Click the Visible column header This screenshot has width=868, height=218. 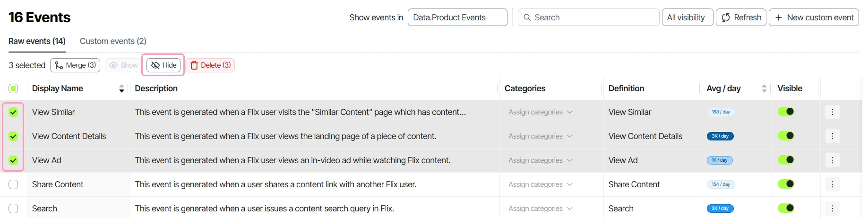click(x=790, y=88)
